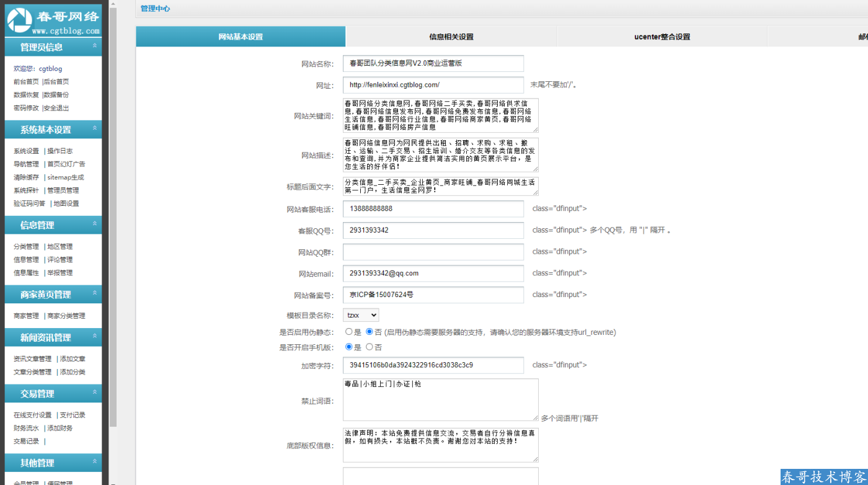Collapse the 其他管理 sidebar panel
Screen dimensions: 868x485
tap(95, 461)
